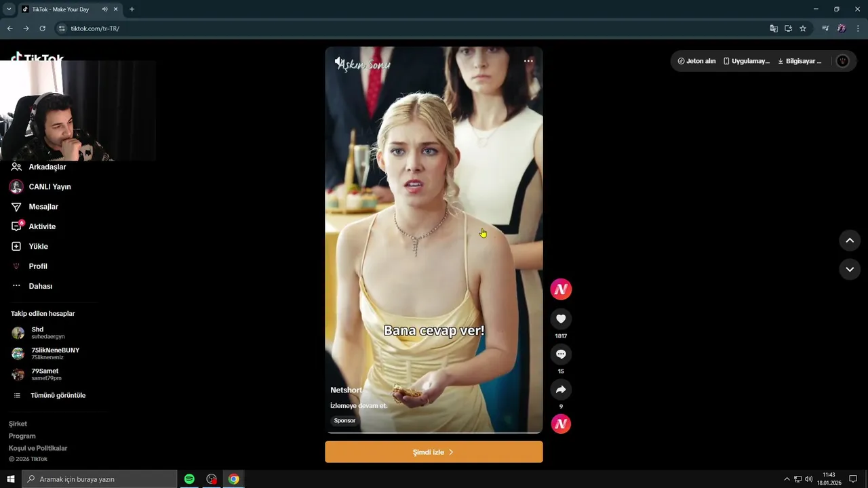Click the translate page icon in address bar
Viewport: 868px width, 488px height.
(x=774, y=28)
